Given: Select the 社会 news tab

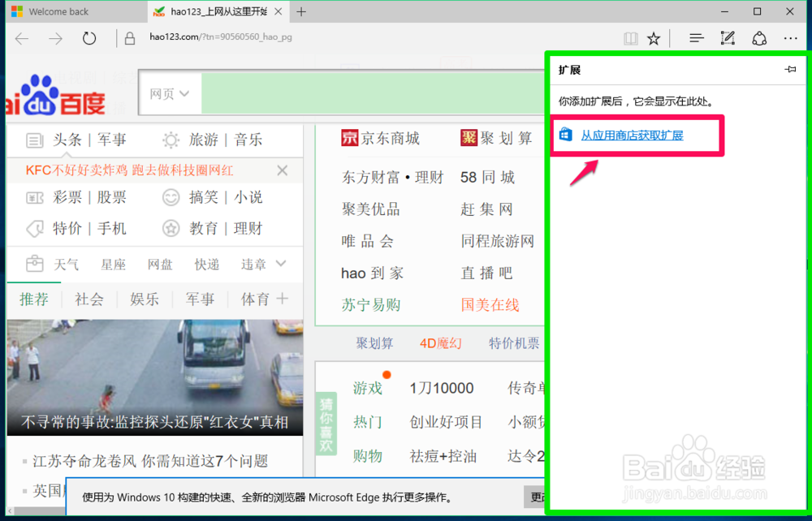Looking at the screenshot, I should pyautogui.click(x=89, y=299).
